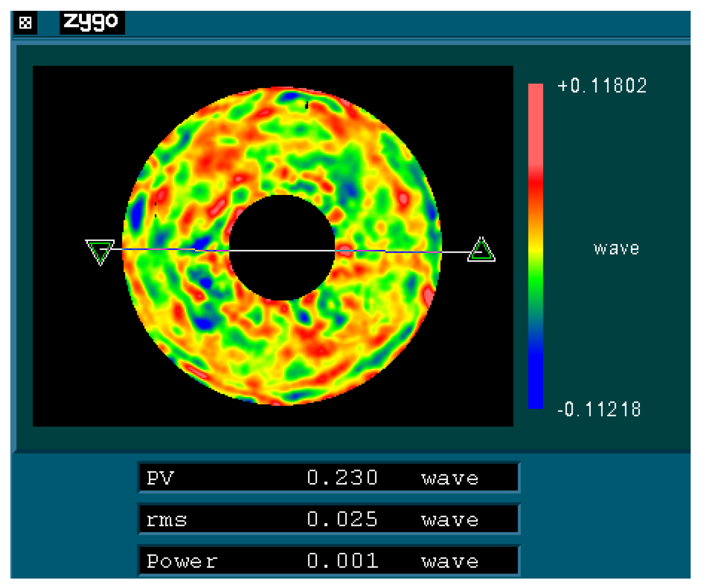Image resolution: width=701 pixels, height=588 pixels.
Task: Click the PV label in the results box
Action: click(160, 478)
